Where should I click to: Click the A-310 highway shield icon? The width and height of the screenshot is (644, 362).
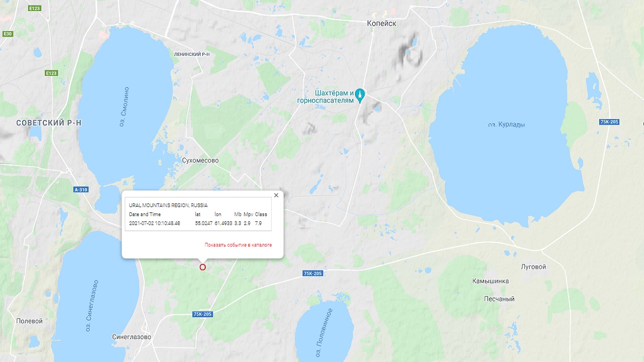(80, 190)
